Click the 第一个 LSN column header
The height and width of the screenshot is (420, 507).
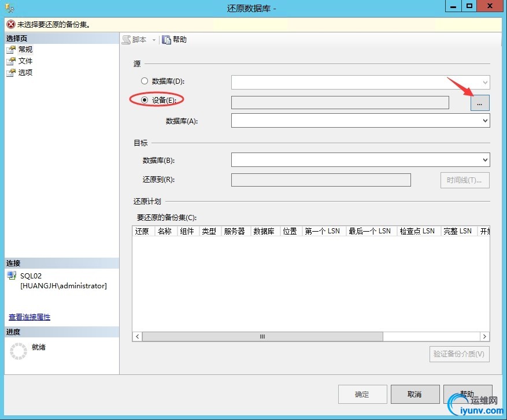click(324, 231)
